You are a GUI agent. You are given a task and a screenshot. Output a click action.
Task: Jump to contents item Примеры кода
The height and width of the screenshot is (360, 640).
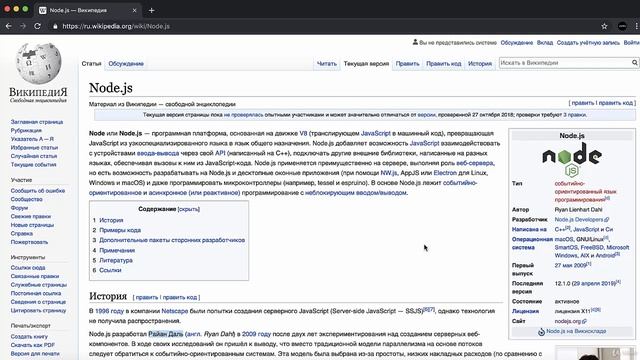[x=120, y=230]
